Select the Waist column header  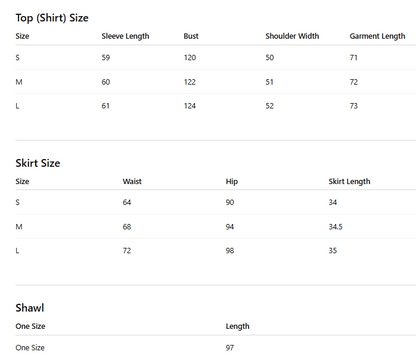coord(132,181)
